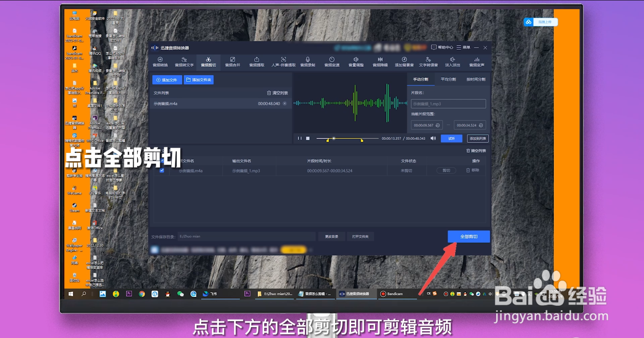
Task: Open the 帮助中心 help center
Action: click(442, 47)
